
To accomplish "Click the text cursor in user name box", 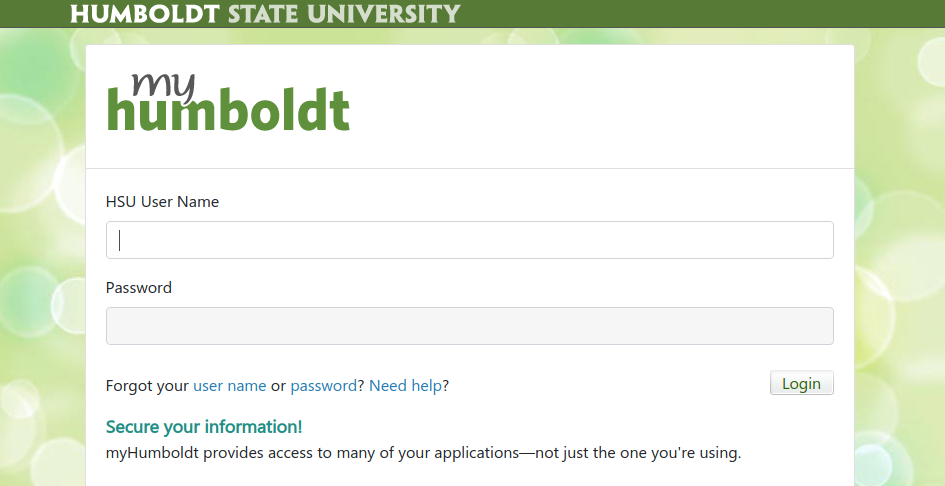I will [120, 240].
